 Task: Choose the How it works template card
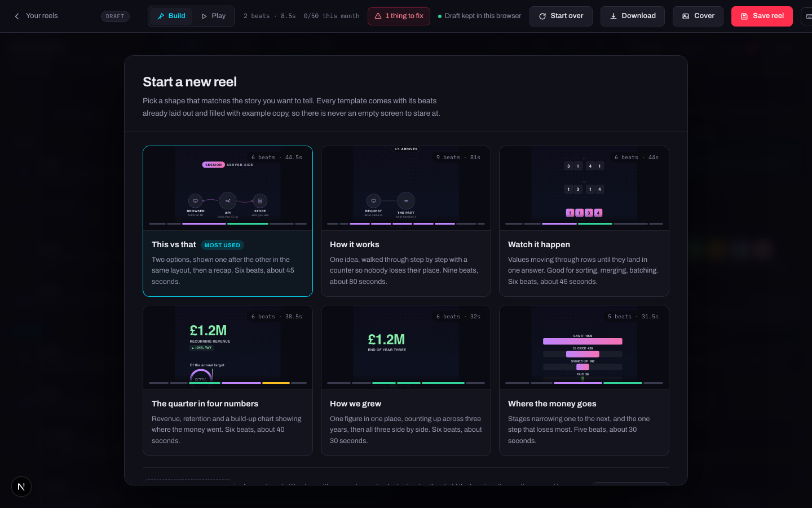[x=406, y=221]
